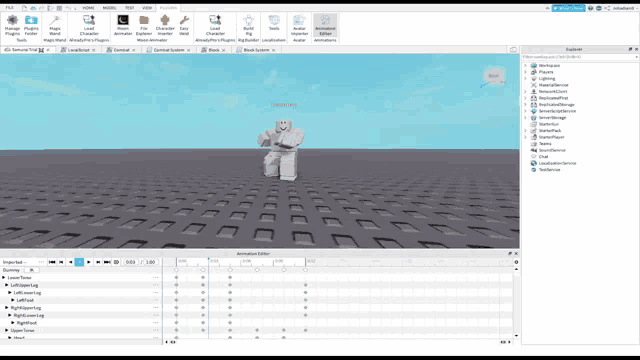Click the Workspace icon in Explorer
The image size is (640, 360).
(533, 65)
